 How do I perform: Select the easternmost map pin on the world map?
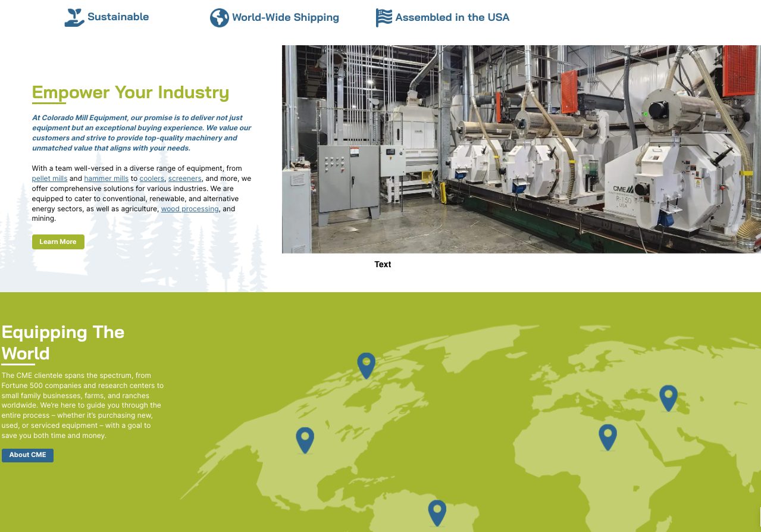pyautogui.click(x=668, y=397)
